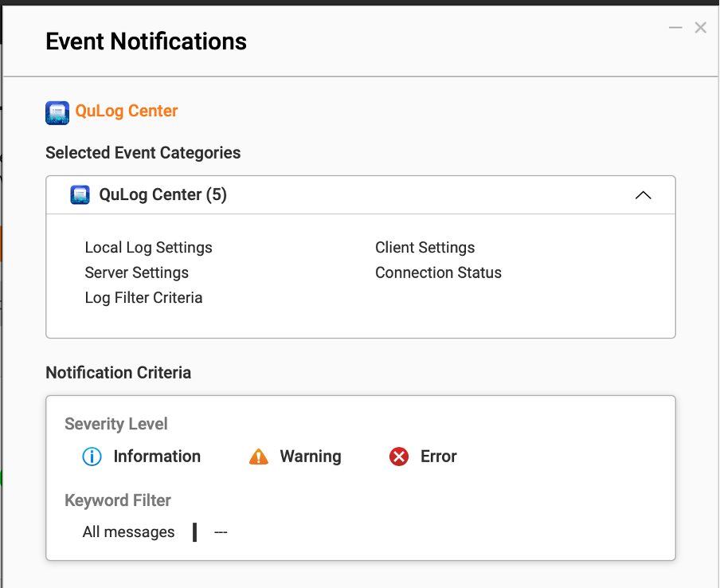Click the Error severity label
Viewport: 720px width, 588px height.
[438, 457]
